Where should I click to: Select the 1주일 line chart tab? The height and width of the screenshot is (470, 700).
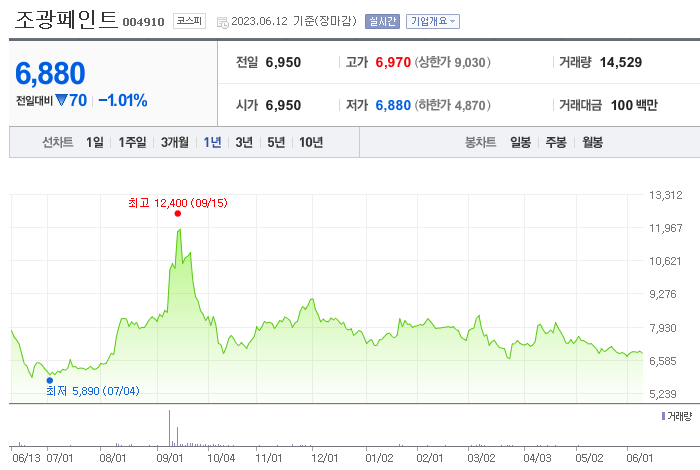point(132,142)
